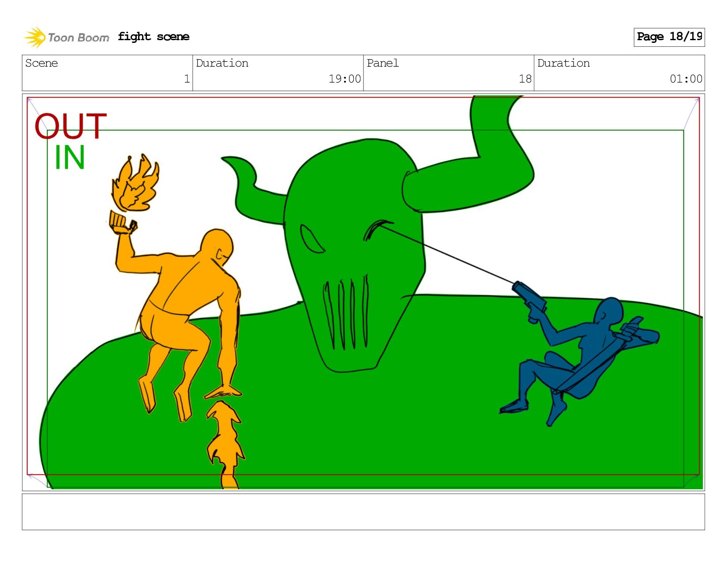
Task: Select the 'fight scene' title text
Action: coord(154,37)
